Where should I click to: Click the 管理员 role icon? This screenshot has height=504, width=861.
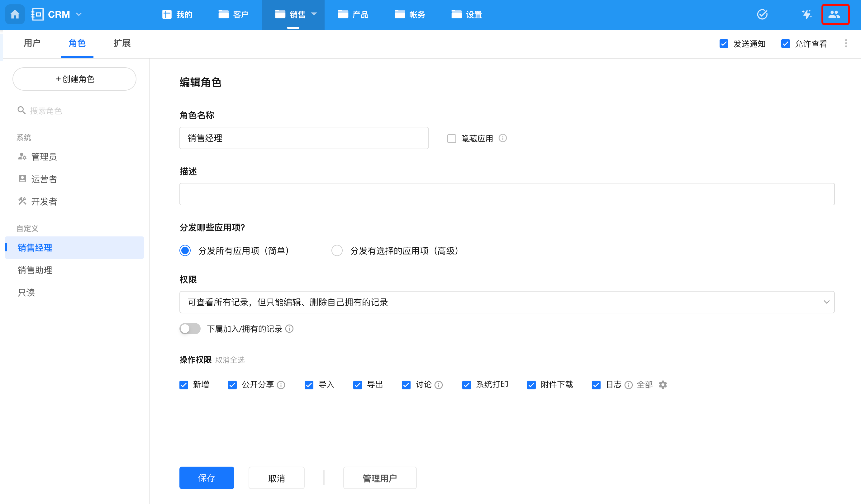[x=22, y=156]
